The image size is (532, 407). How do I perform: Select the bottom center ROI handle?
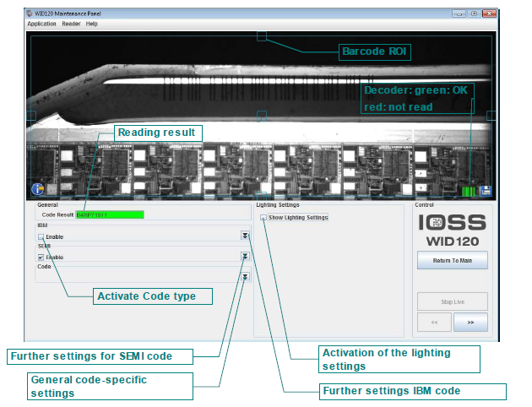pos(262,196)
